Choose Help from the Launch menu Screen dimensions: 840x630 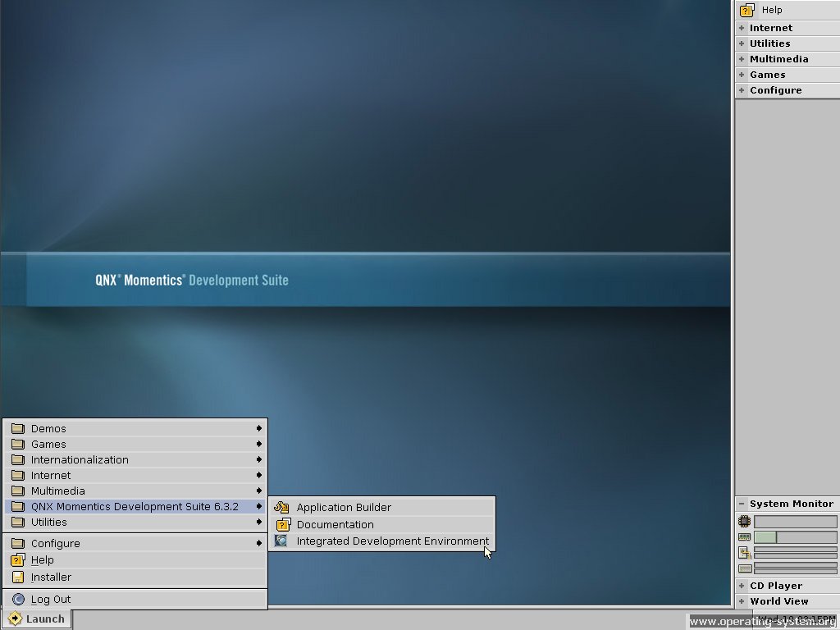[x=135, y=559]
